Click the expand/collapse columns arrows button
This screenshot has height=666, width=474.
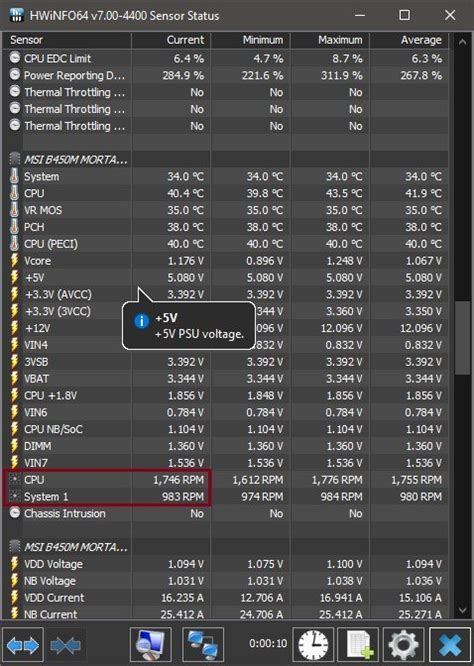tap(23, 645)
